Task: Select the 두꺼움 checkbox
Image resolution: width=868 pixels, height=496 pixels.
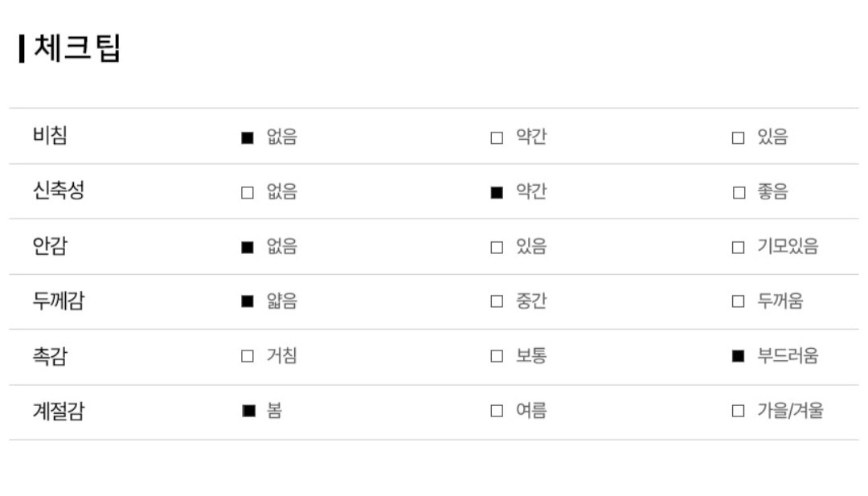Action: (738, 301)
